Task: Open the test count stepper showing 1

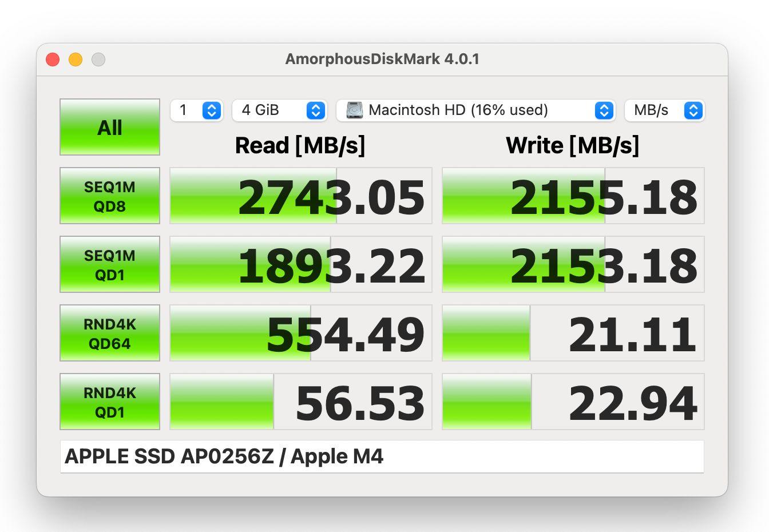Action: [x=211, y=110]
